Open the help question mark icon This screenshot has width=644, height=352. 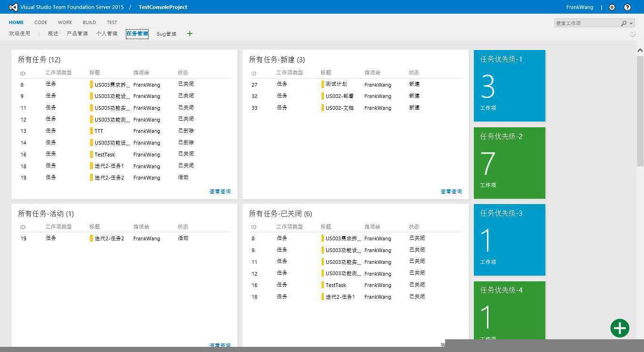(x=627, y=7)
